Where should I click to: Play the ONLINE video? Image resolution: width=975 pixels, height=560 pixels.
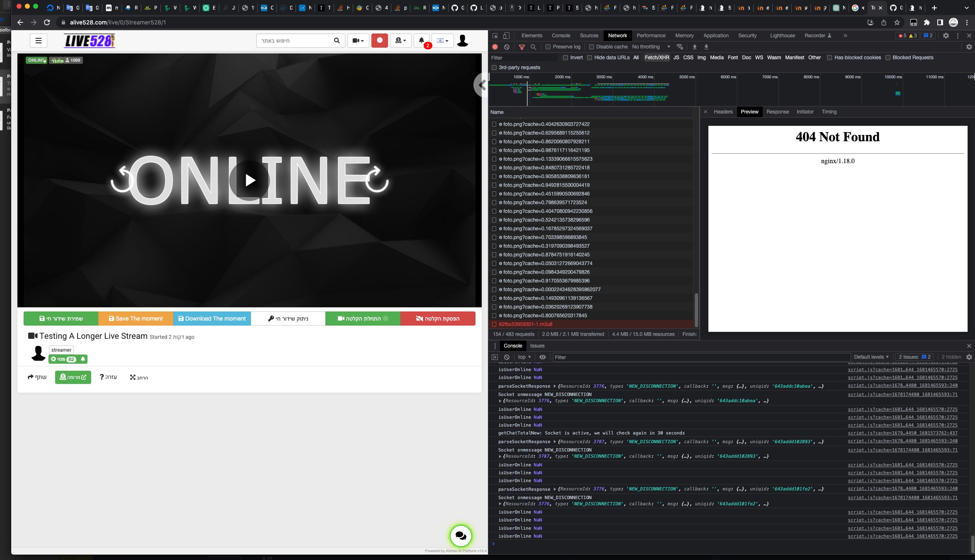[x=250, y=180]
